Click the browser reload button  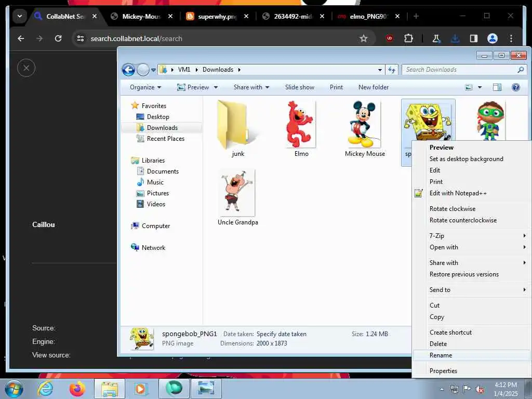[x=58, y=38]
